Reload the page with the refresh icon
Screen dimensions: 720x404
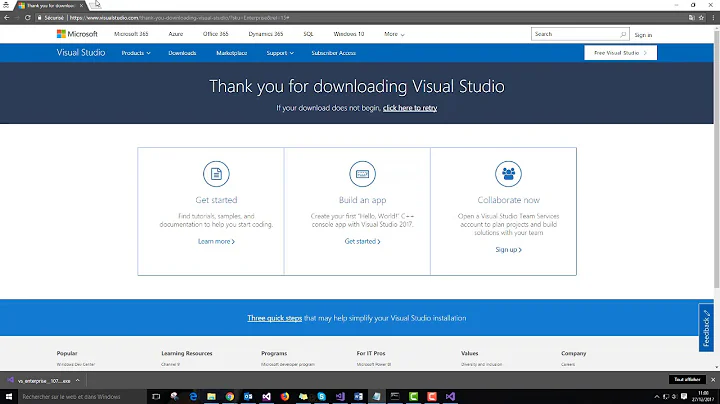28,17
